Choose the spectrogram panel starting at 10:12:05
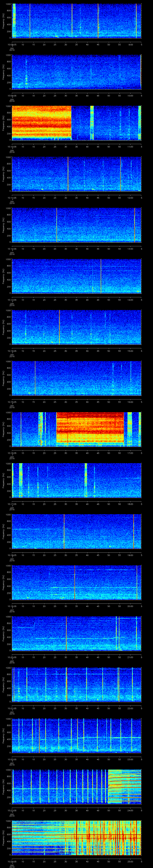The image size is (153, 868). tap(77, 225)
